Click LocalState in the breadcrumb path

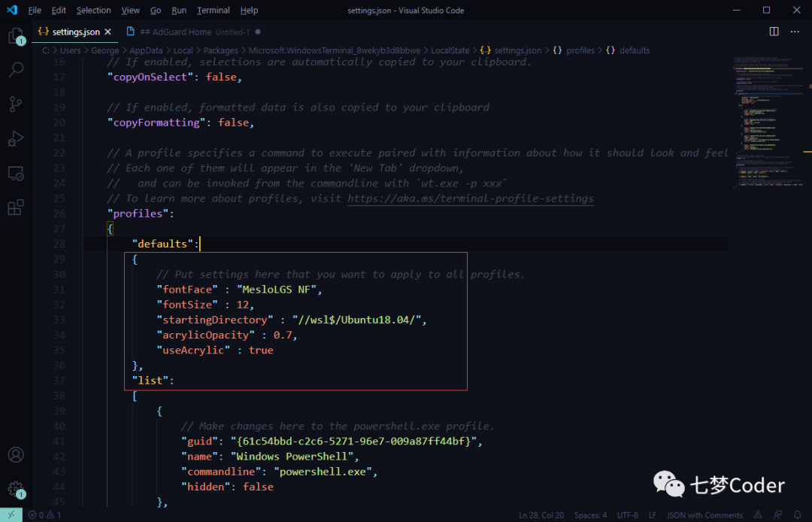[450, 50]
